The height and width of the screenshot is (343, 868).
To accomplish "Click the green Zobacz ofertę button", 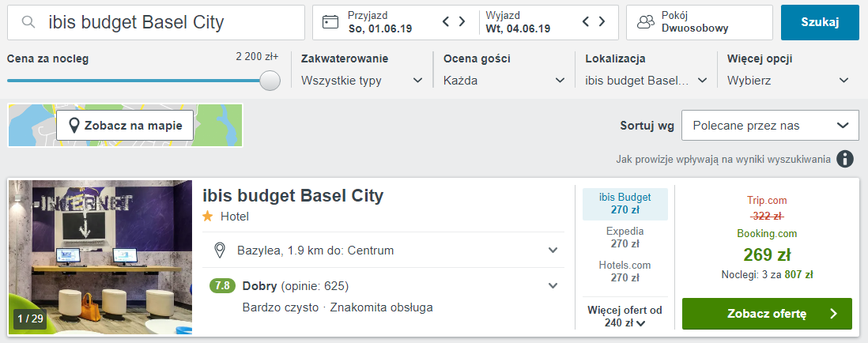I will pyautogui.click(x=767, y=314).
